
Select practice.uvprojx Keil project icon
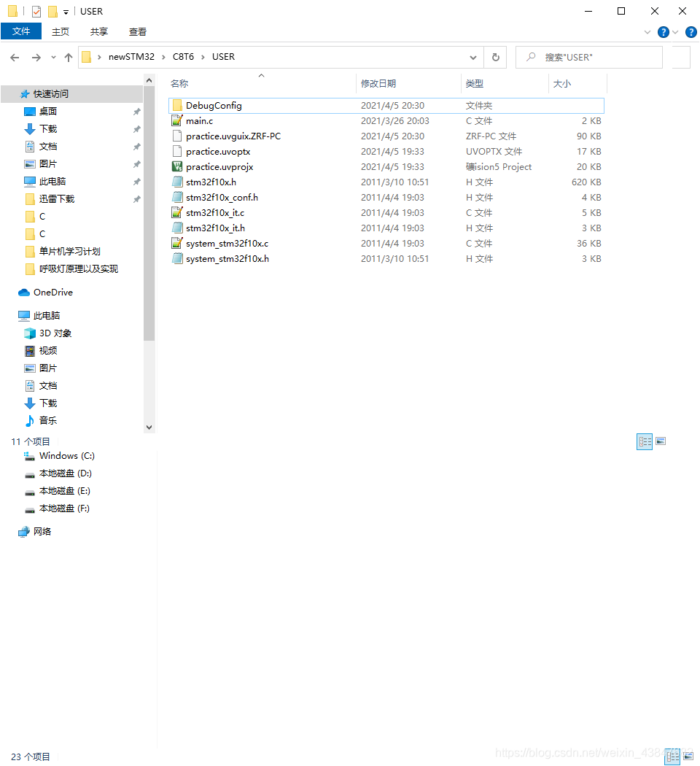pos(177,166)
